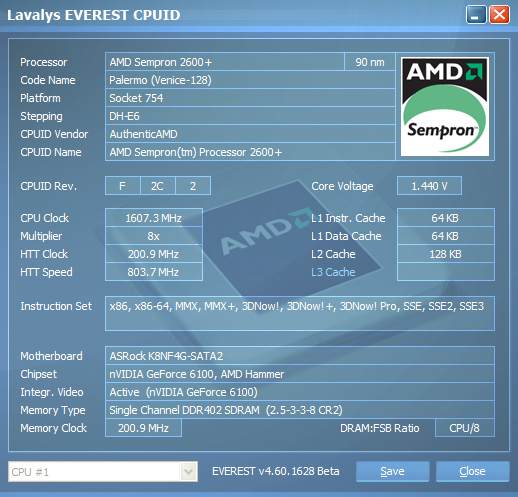Click the AMD Sempron 2600+ processor field
Screen dimensions: 518x497
coord(225,62)
